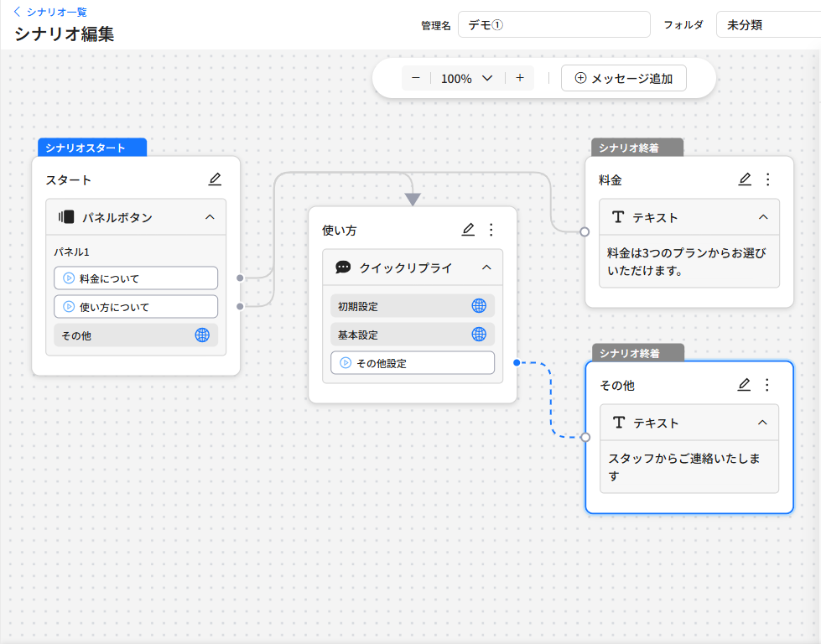Click the minus zoom out button
This screenshot has width=821, height=644.
pyautogui.click(x=416, y=78)
